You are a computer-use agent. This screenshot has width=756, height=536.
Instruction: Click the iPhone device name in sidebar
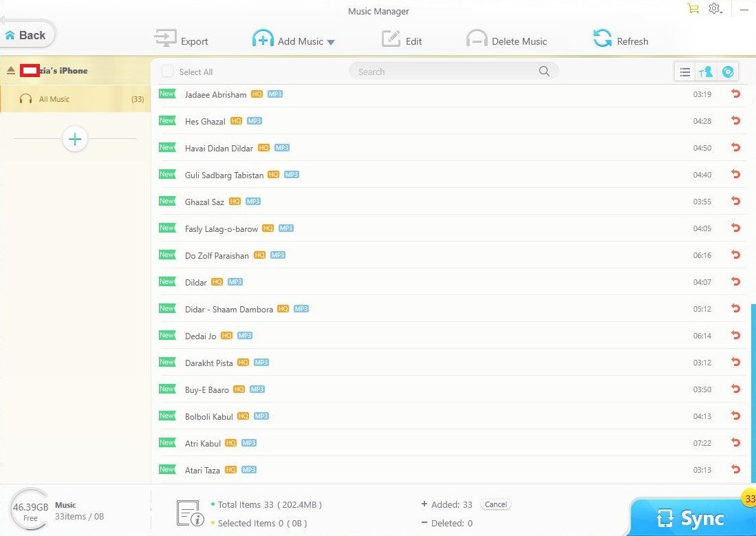pyautogui.click(x=54, y=70)
